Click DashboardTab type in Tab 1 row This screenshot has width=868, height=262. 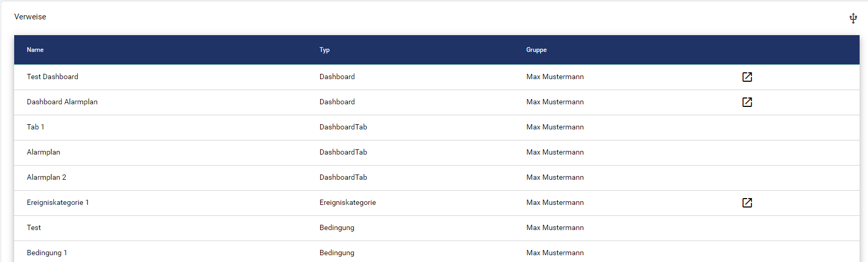click(343, 127)
